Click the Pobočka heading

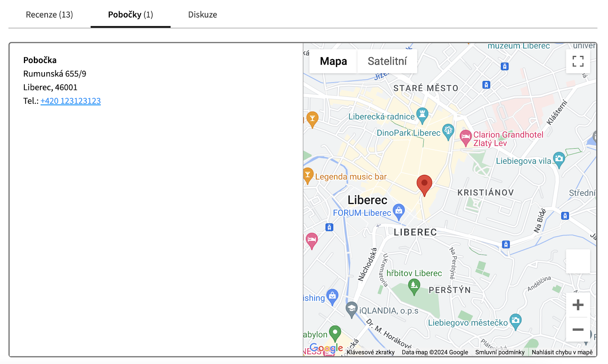40,60
